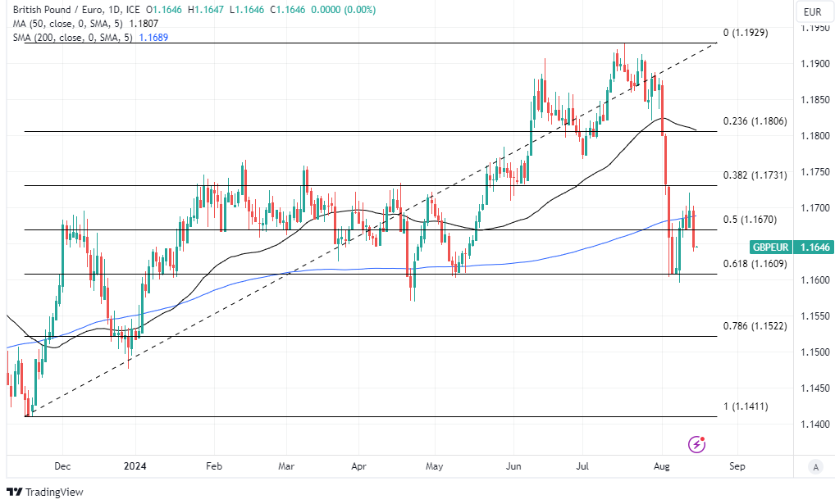835x504 pixels.
Task: Toggle the auto scale 'A' button
Action: [814, 466]
